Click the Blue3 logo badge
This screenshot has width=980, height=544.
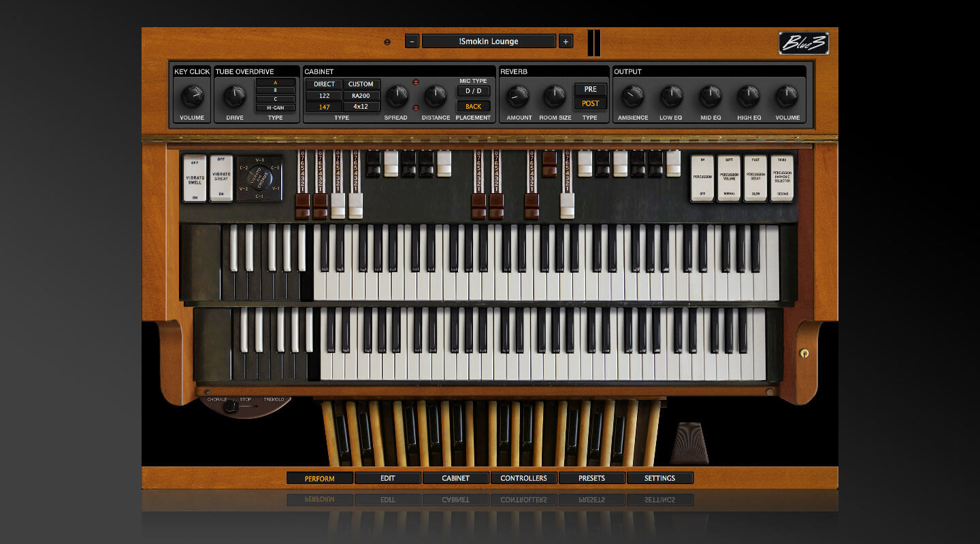coord(804,44)
